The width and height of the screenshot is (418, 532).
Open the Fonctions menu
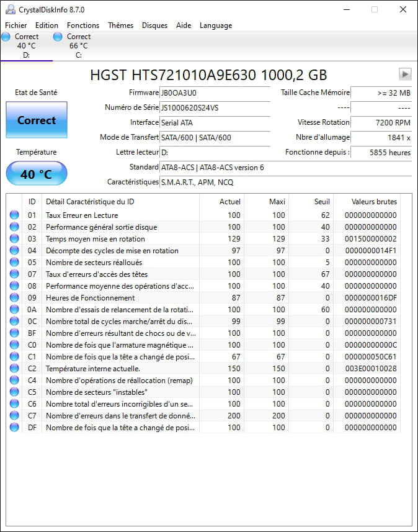(x=83, y=25)
